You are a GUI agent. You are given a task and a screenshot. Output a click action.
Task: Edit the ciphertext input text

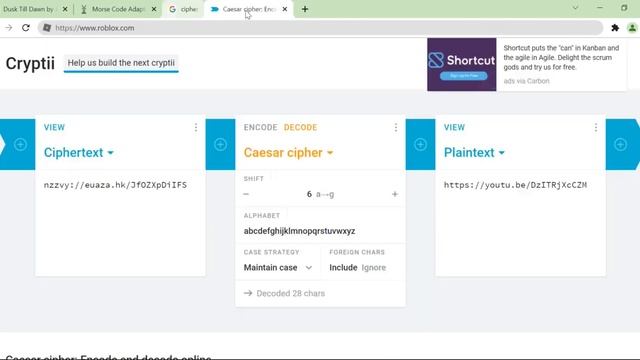tap(116, 185)
